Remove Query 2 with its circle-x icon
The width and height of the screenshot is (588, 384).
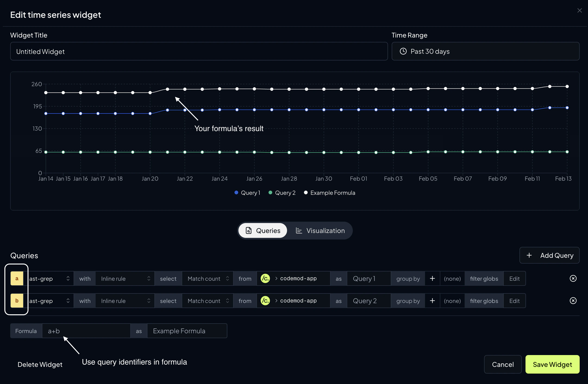click(x=573, y=301)
